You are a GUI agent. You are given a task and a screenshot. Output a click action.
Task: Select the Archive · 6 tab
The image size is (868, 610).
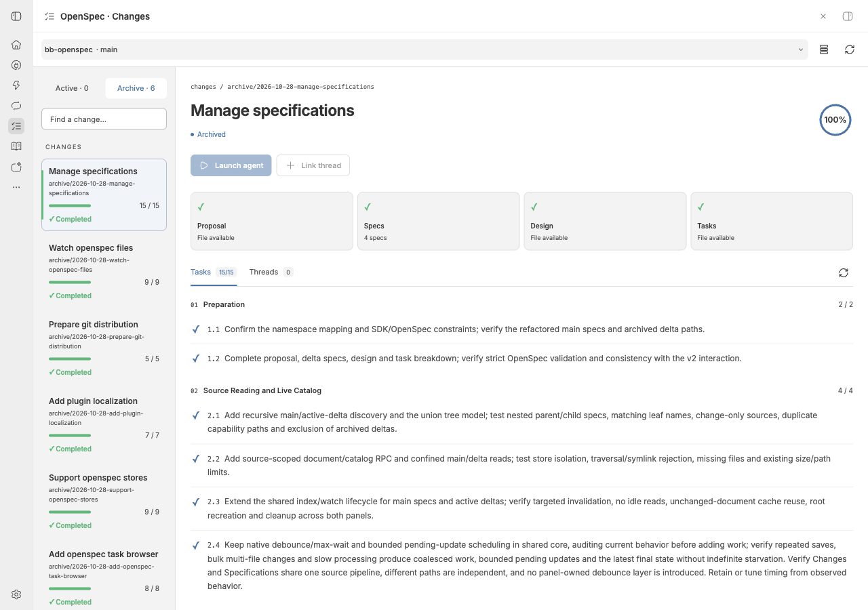click(x=136, y=88)
